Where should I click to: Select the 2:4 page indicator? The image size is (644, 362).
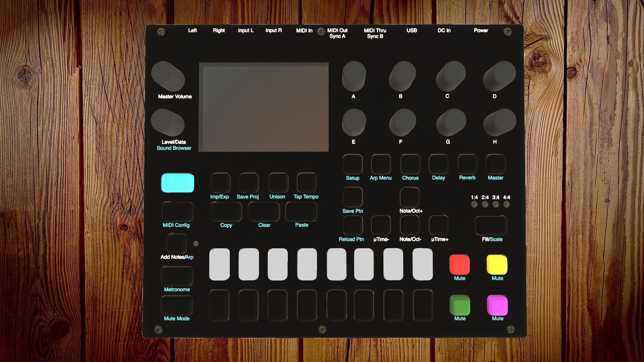pos(485,204)
